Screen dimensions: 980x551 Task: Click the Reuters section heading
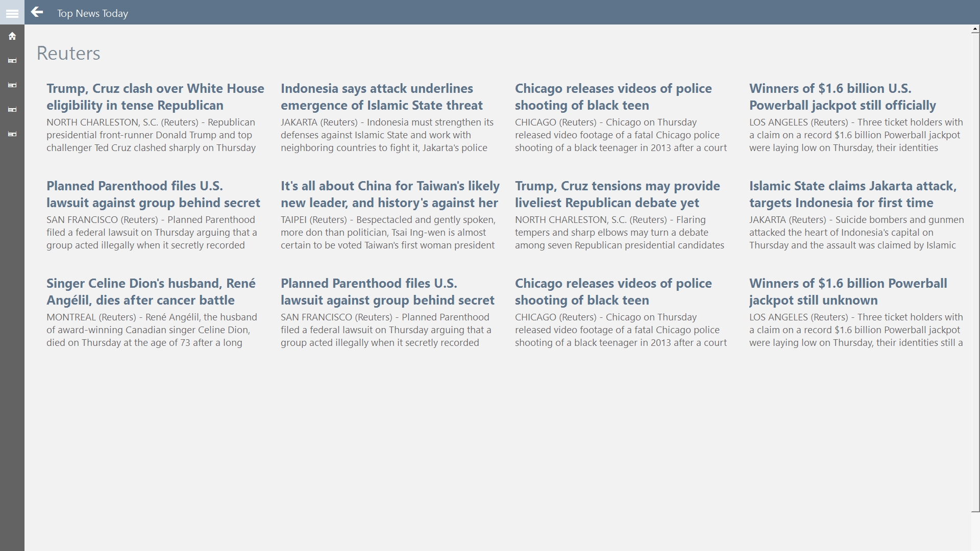point(68,53)
